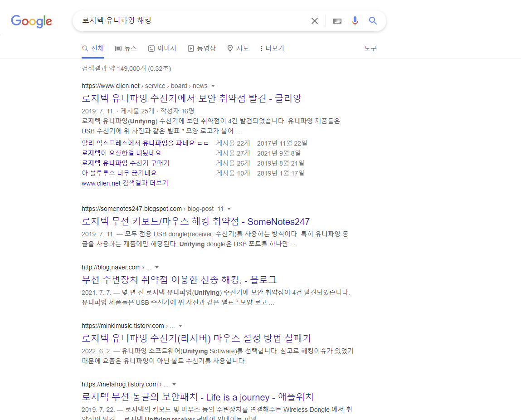This screenshot has height=420, width=521.
Task: Open sublink 알리 익스프레스에서 유니파잉을 파네요
Action: coord(145,143)
